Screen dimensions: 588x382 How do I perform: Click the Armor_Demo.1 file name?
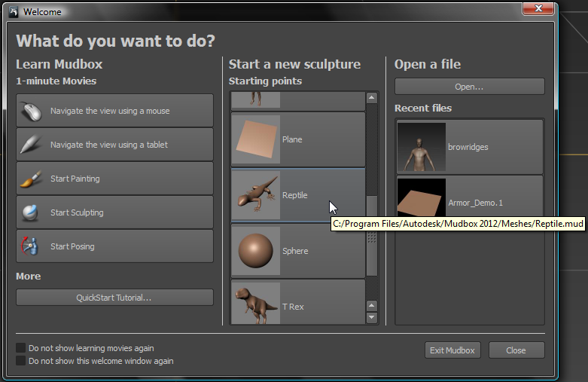[476, 203]
